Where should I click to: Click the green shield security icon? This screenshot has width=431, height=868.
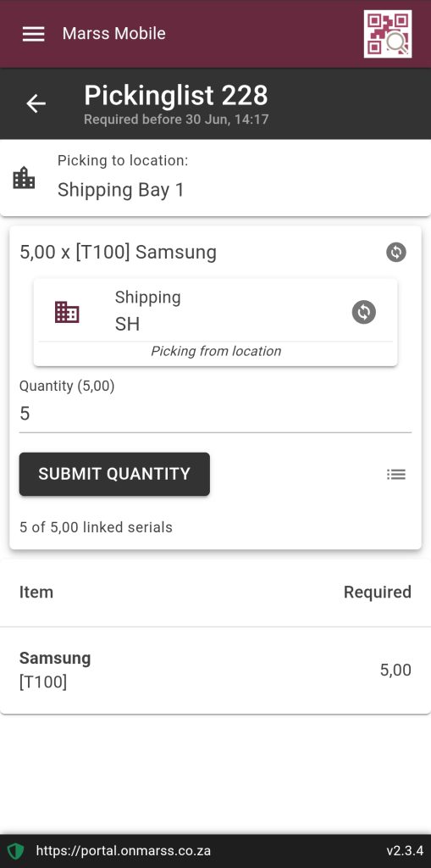(x=15, y=850)
